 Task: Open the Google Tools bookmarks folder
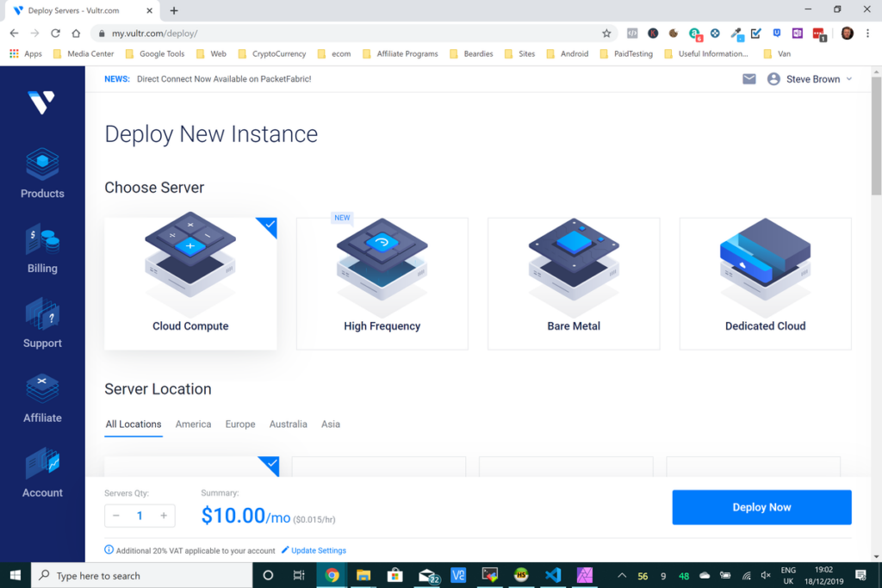(155, 54)
